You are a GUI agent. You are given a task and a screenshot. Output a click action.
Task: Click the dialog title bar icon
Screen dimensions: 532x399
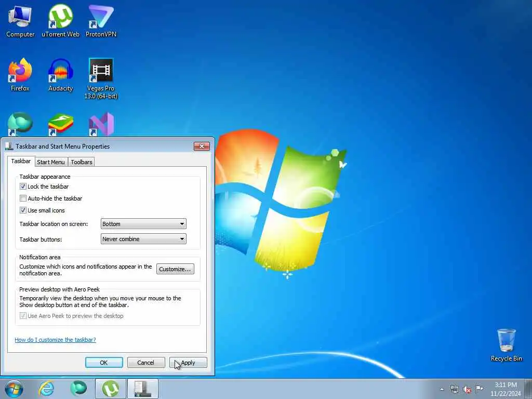point(9,146)
